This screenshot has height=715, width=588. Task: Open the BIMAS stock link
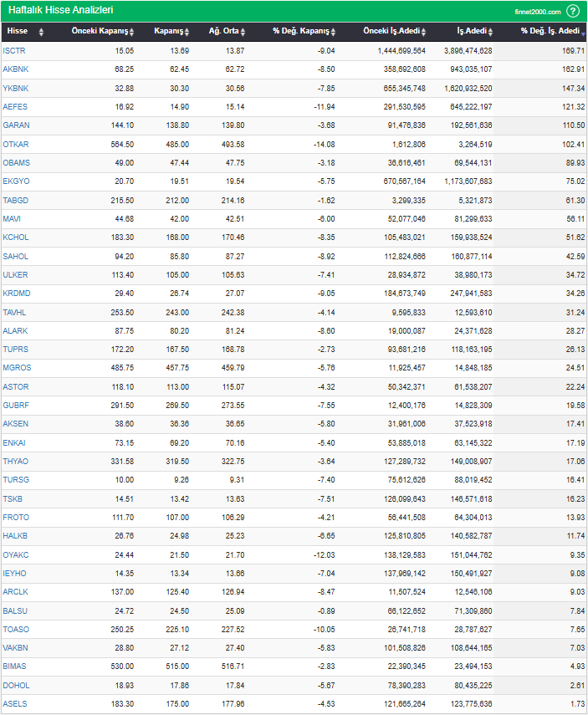coord(15,666)
